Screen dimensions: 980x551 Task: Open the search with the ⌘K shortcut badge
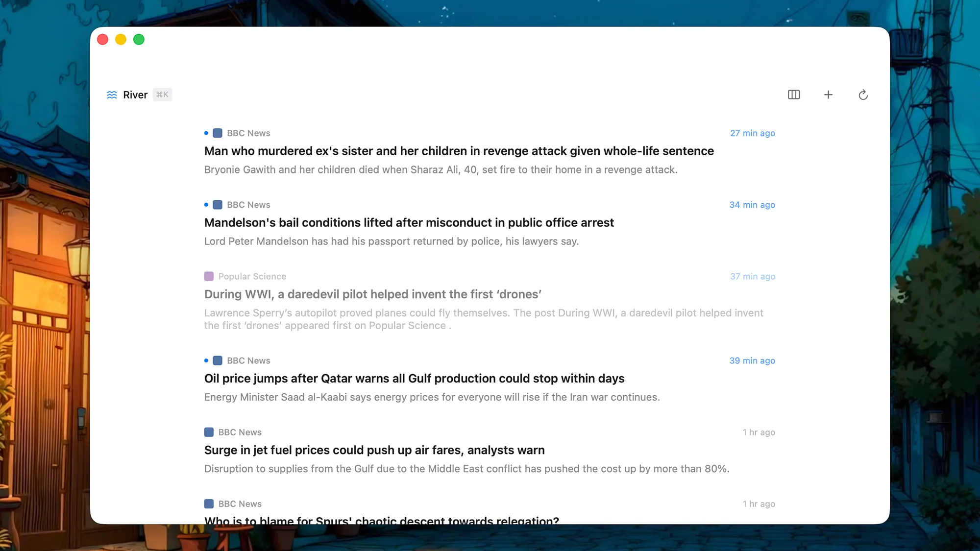[162, 95]
